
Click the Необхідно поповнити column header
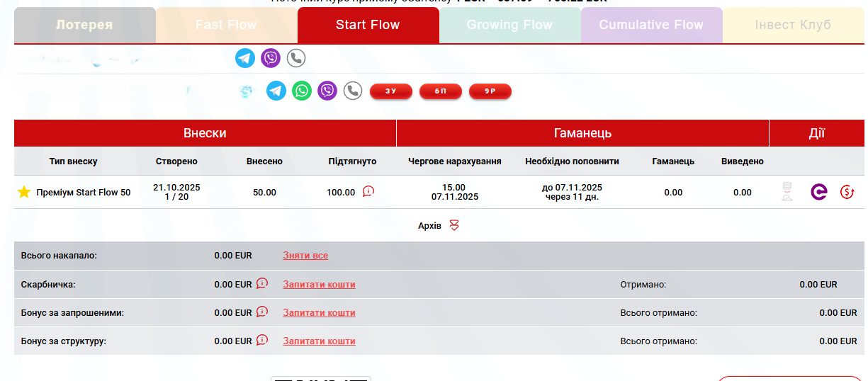click(x=572, y=161)
